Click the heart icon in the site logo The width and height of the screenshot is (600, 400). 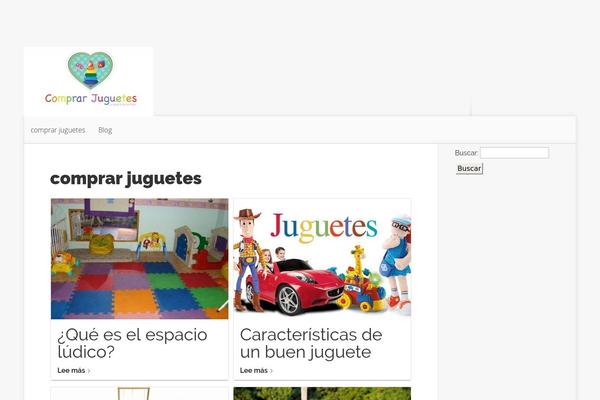pyautogui.click(x=90, y=70)
